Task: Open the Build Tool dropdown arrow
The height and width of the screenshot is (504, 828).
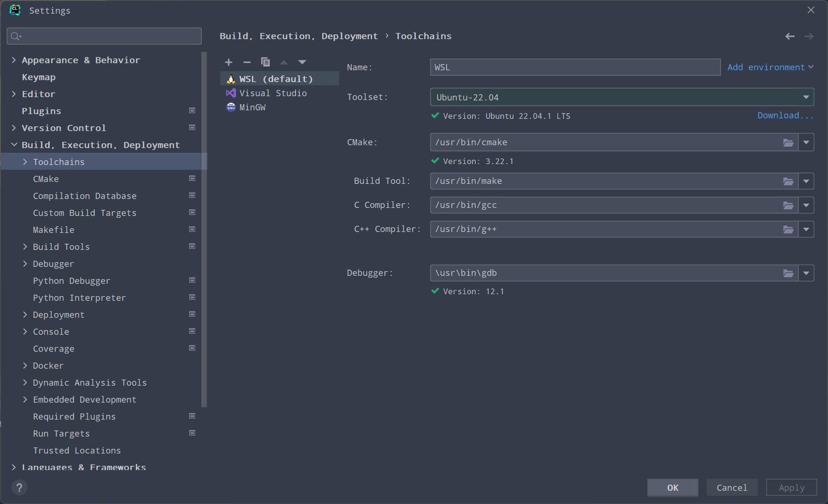Action: tap(806, 181)
